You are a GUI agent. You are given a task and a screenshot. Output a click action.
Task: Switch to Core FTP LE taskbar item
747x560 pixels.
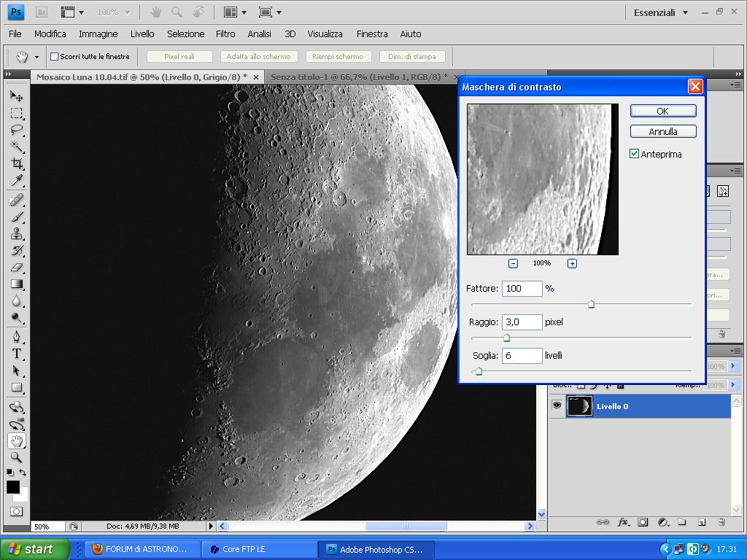click(x=258, y=549)
